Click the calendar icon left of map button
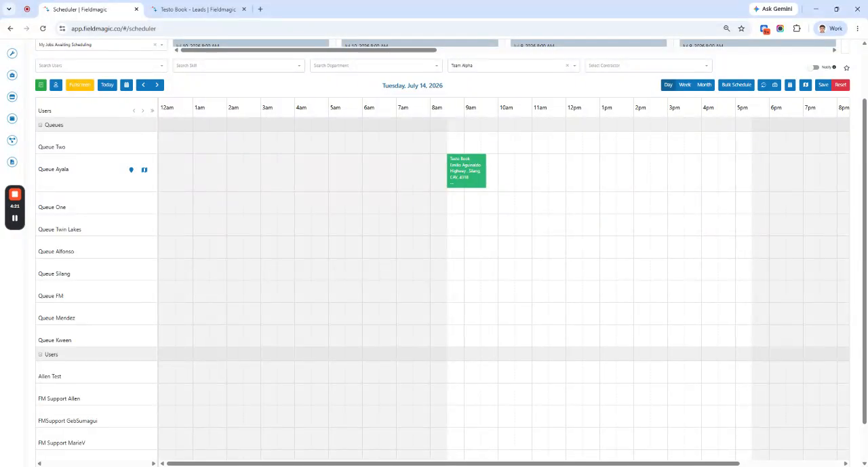The height and width of the screenshot is (467, 868). [x=790, y=85]
